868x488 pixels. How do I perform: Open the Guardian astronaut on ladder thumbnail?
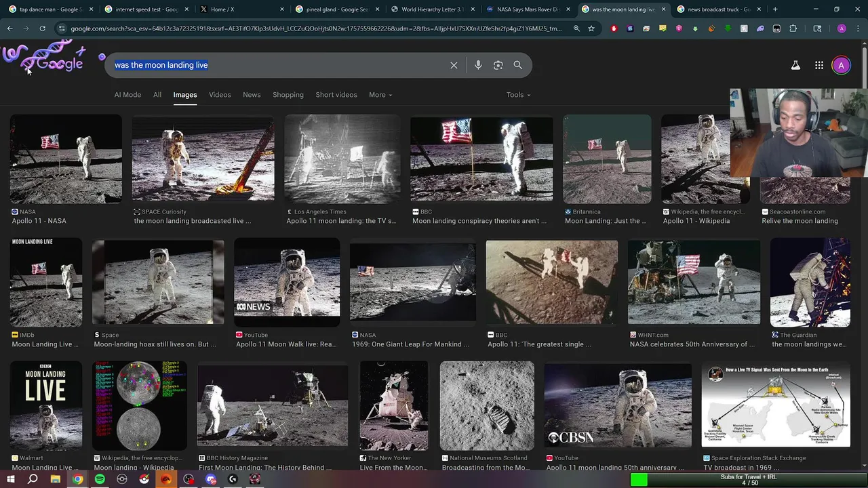point(810,281)
